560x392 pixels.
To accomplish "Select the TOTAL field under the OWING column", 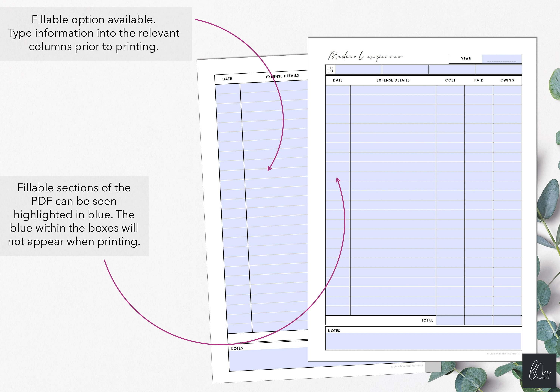I will 507,320.
